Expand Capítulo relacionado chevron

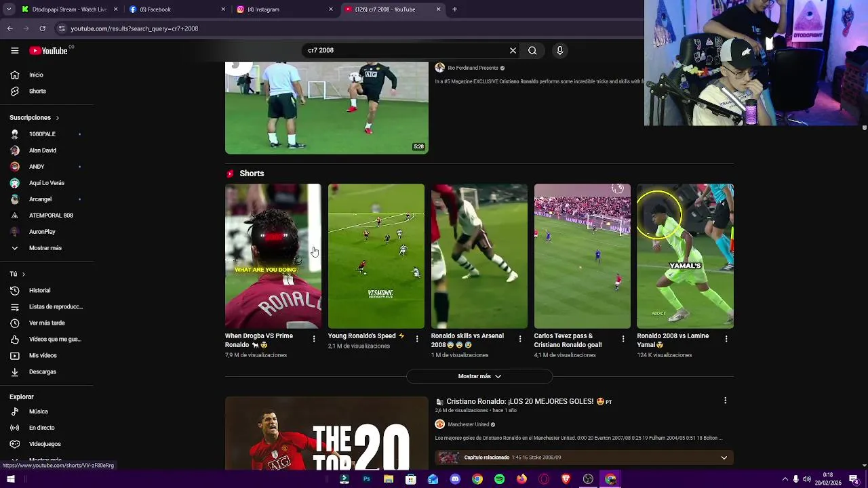coord(724,457)
